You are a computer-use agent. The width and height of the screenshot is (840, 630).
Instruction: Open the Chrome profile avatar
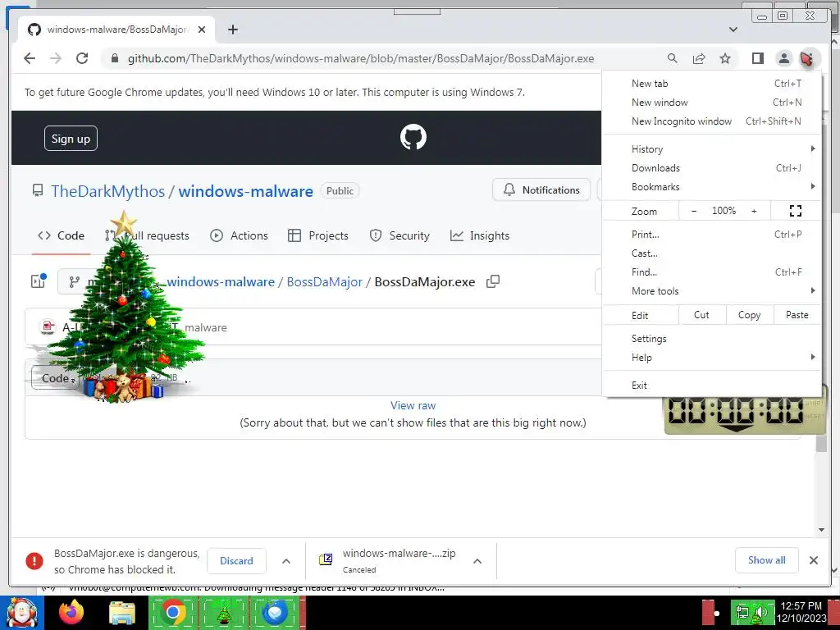tap(783, 58)
